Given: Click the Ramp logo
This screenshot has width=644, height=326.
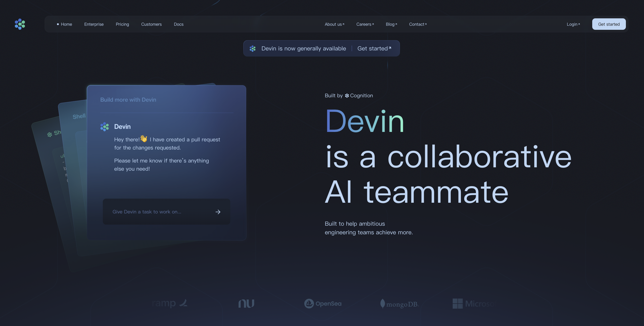Looking at the screenshot, I should [x=170, y=303].
